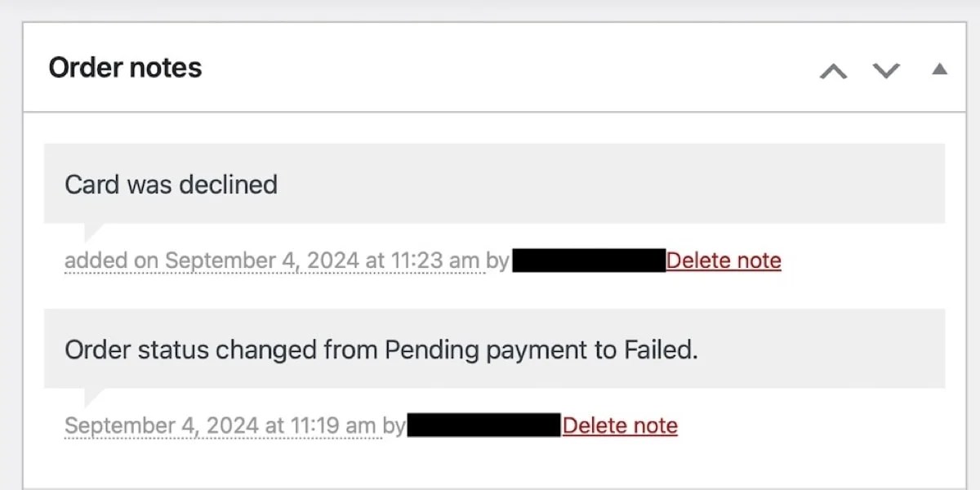Click 'by' label after the 11:23 am timestamp
980x490 pixels.
497,261
